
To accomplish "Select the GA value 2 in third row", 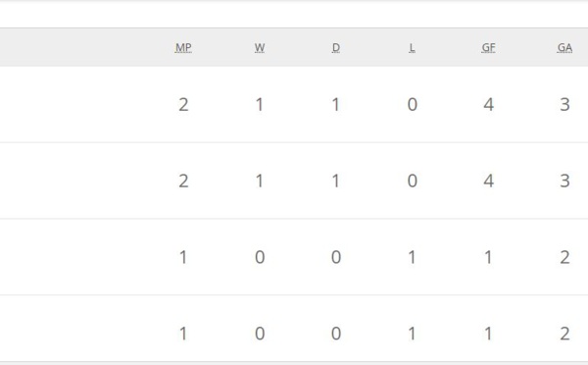I will point(564,257).
